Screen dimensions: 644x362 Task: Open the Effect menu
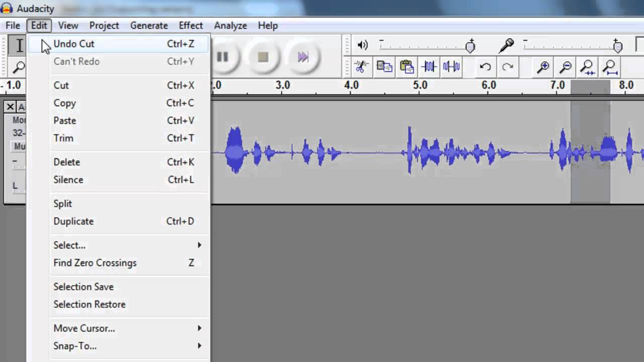(191, 25)
